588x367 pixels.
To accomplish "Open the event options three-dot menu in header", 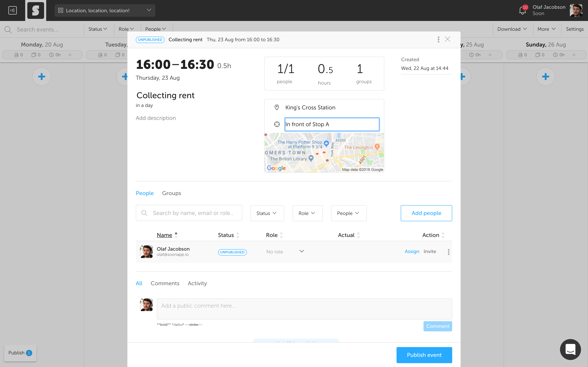I will [x=438, y=39].
